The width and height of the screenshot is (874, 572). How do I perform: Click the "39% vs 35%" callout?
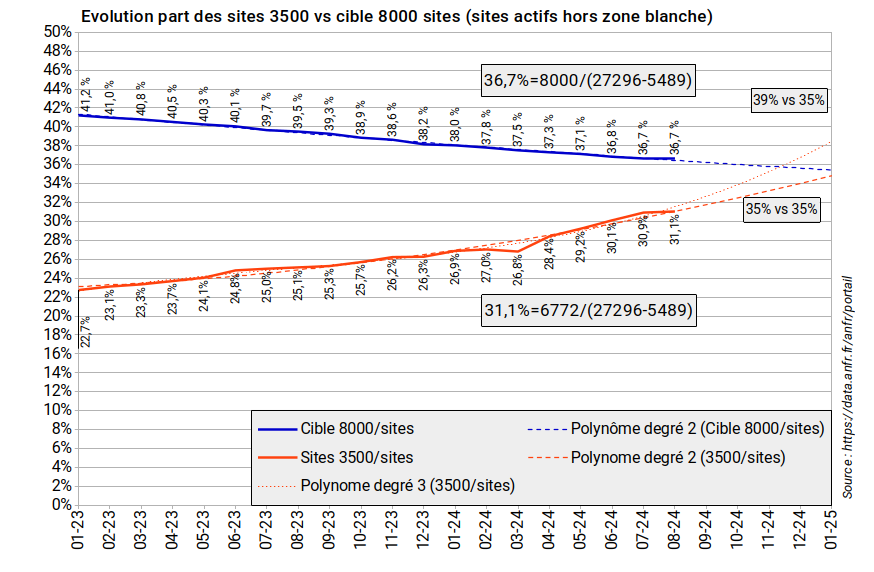point(788,99)
